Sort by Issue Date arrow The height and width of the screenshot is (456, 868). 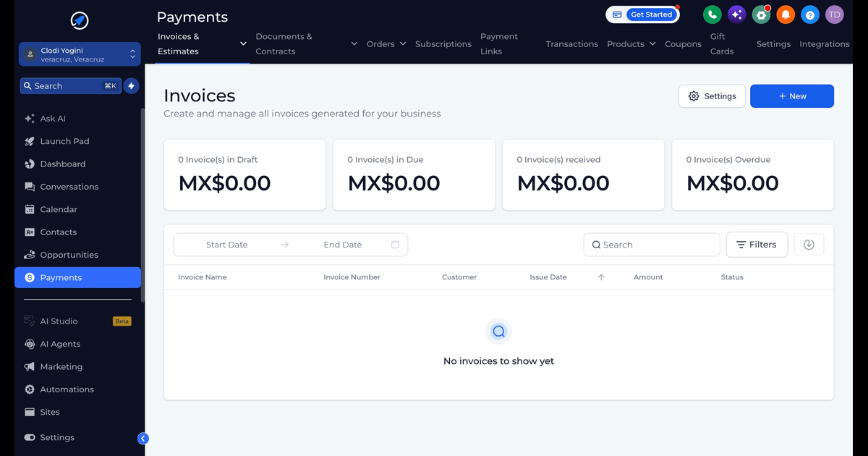pyautogui.click(x=601, y=277)
